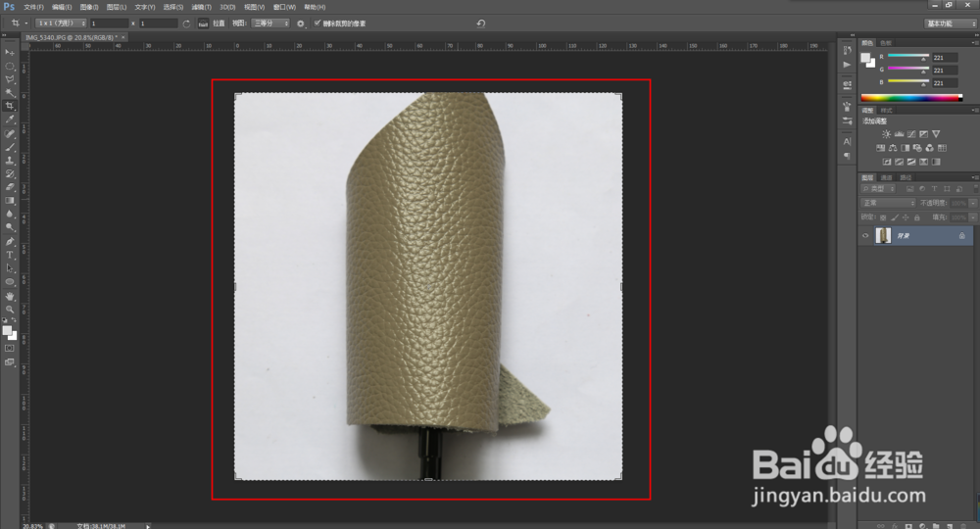Select the Zoom tool

tap(10, 310)
